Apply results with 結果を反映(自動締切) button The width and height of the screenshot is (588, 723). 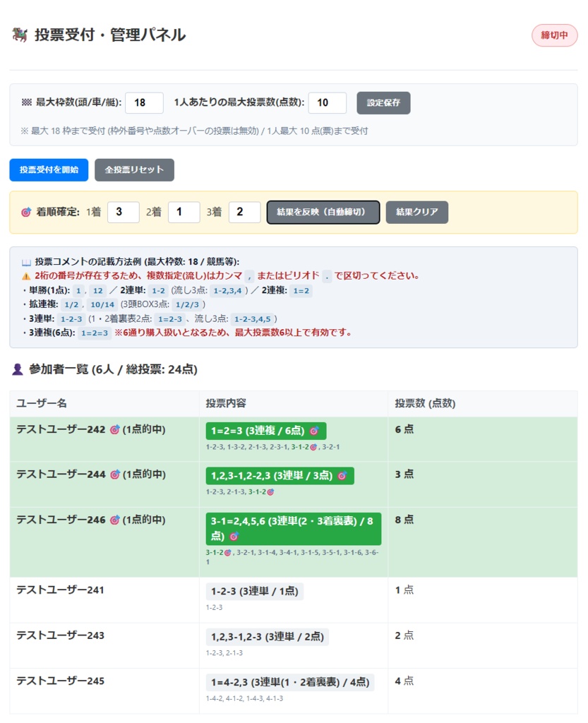coord(323,212)
